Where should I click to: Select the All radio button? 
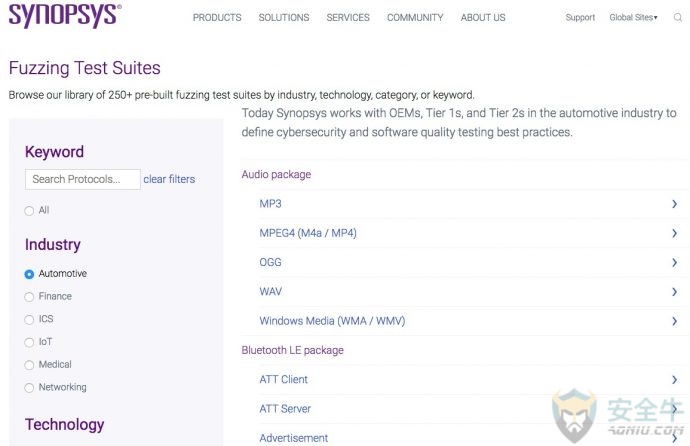[x=29, y=211]
